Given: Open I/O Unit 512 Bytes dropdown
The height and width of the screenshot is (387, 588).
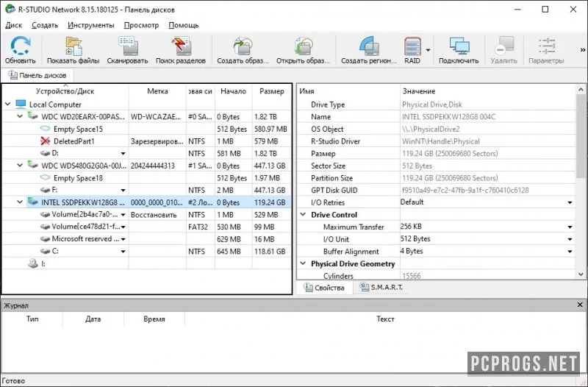Looking at the screenshot, I should pyautogui.click(x=570, y=239).
